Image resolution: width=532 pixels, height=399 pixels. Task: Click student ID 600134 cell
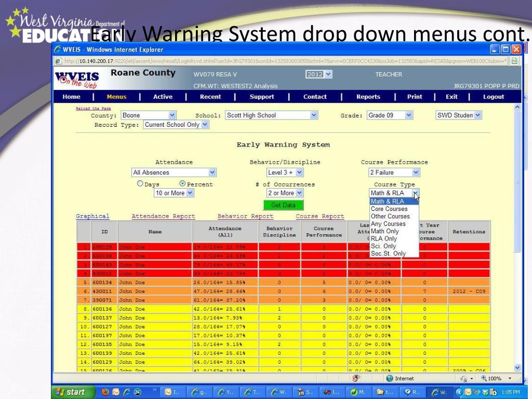pyautogui.click(x=104, y=282)
